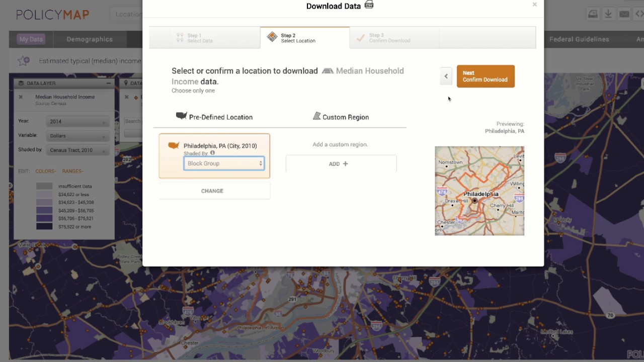Viewport: 644px width, 362px height.
Task: Remove the Median Household Income layer
Action: pyautogui.click(x=21, y=97)
